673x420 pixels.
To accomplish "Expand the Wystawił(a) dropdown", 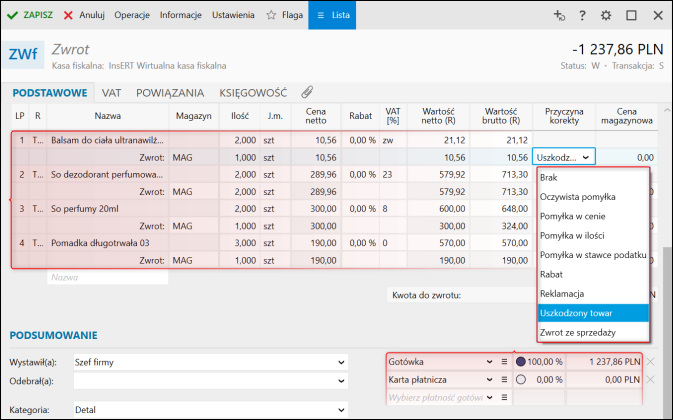I will tap(341, 361).
